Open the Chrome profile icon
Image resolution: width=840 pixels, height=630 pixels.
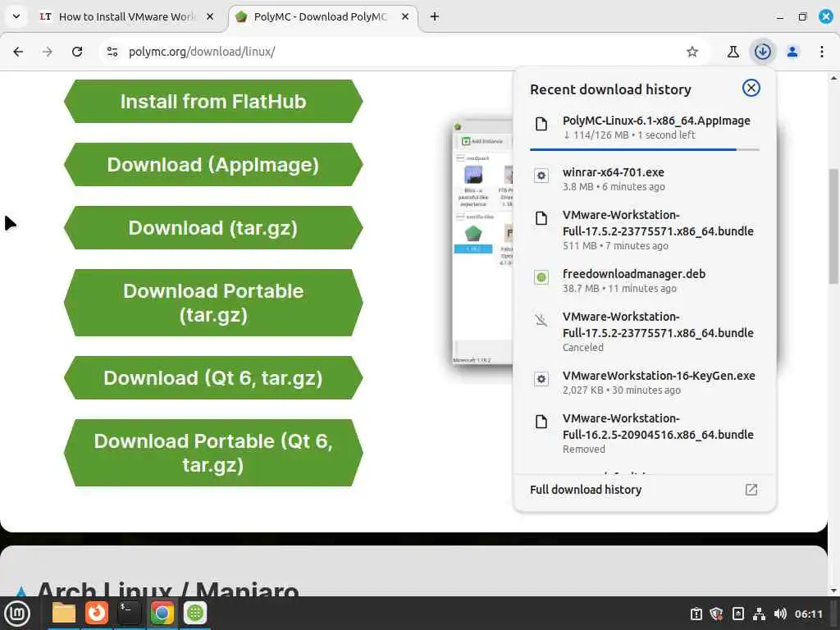click(x=792, y=52)
